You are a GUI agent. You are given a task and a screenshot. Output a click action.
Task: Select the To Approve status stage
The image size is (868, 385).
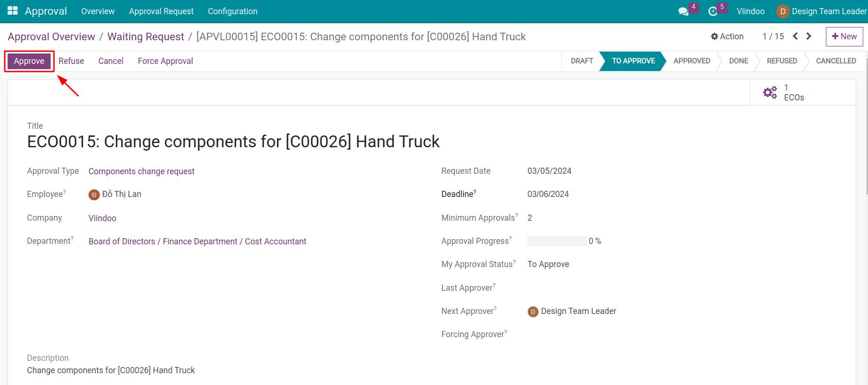pyautogui.click(x=633, y=61)
